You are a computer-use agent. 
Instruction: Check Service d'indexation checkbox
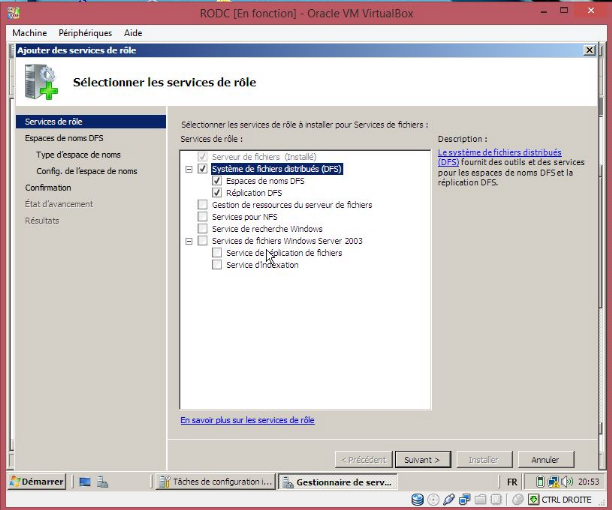tap(217, 265)
